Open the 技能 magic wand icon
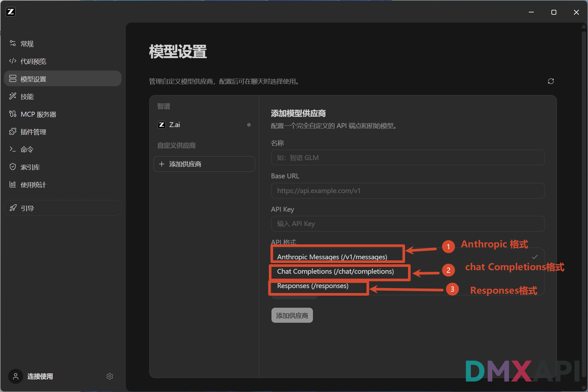The height and width of the screenshot is (392, 588). point(13,96)
